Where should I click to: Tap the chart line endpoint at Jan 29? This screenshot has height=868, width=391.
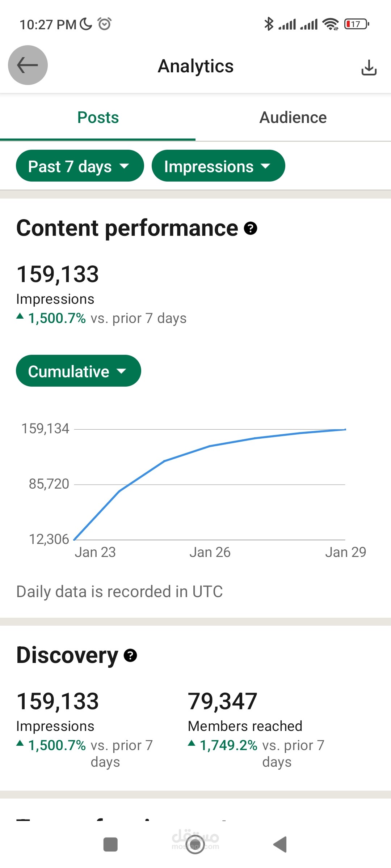click(x=345, y=430)
